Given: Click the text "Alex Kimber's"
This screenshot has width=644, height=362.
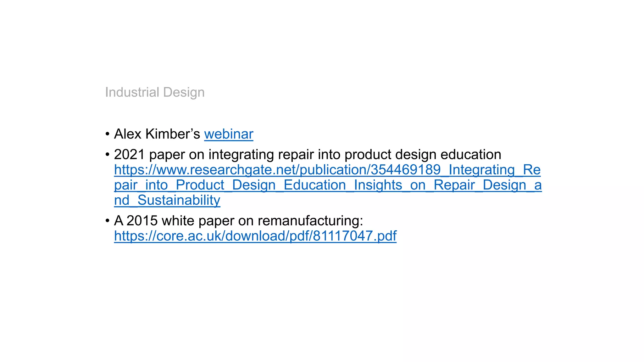Looking at the screenshot, I should [157, 134].
